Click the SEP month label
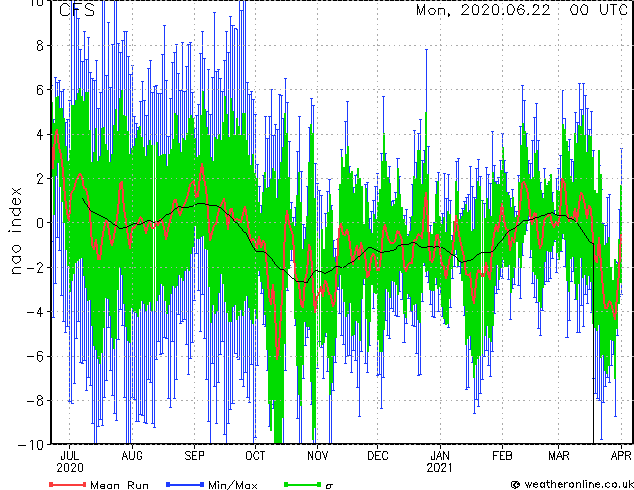 click(x=194, y=456)
